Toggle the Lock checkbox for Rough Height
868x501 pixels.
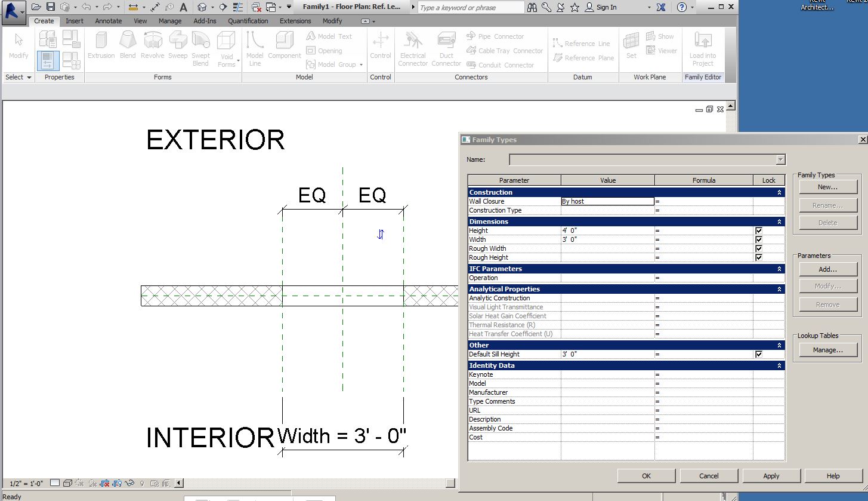[x=759, y=257]
